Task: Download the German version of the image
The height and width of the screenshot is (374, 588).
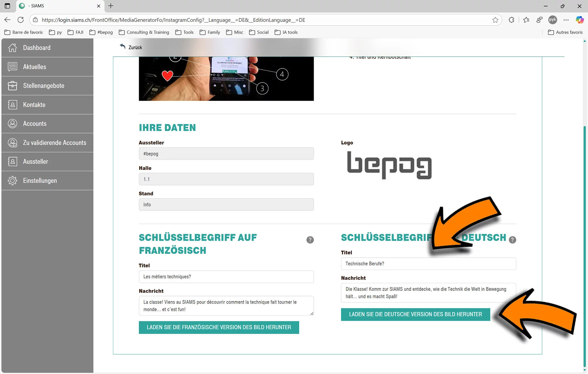Action: [415, 314]
